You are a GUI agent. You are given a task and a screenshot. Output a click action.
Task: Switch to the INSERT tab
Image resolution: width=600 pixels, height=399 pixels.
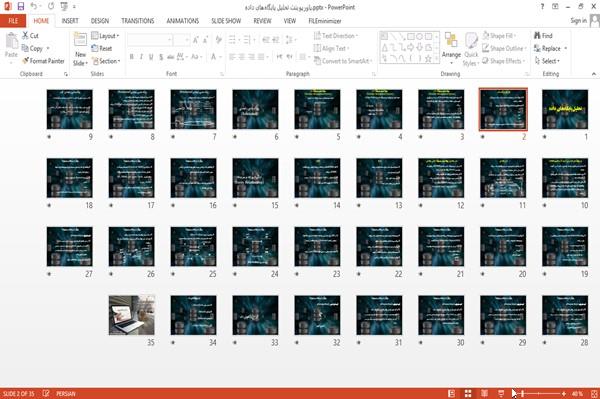(70, 21)
